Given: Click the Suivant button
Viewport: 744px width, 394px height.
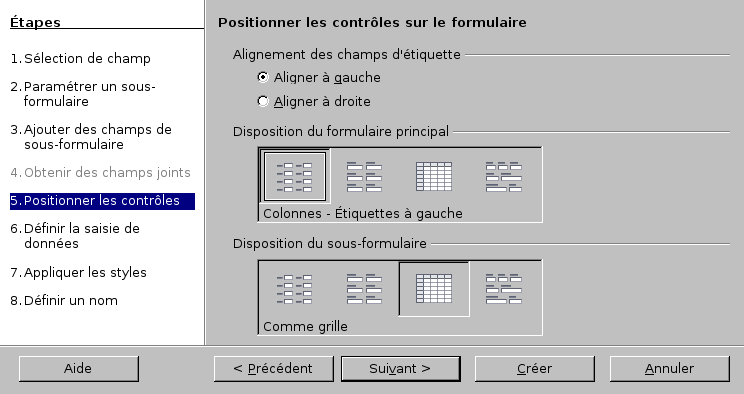Looking at the screenshot, I should click(400, 369).
